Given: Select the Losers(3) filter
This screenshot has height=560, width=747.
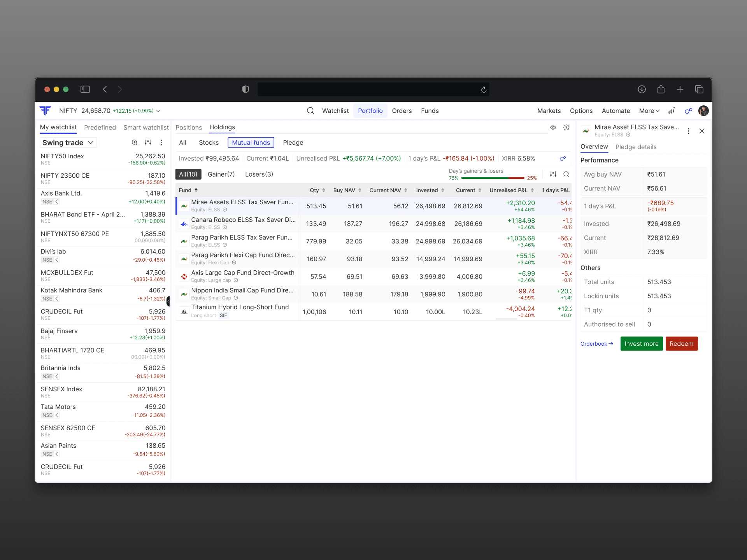Looking at the screenshot, I should (x=259, y=175).
